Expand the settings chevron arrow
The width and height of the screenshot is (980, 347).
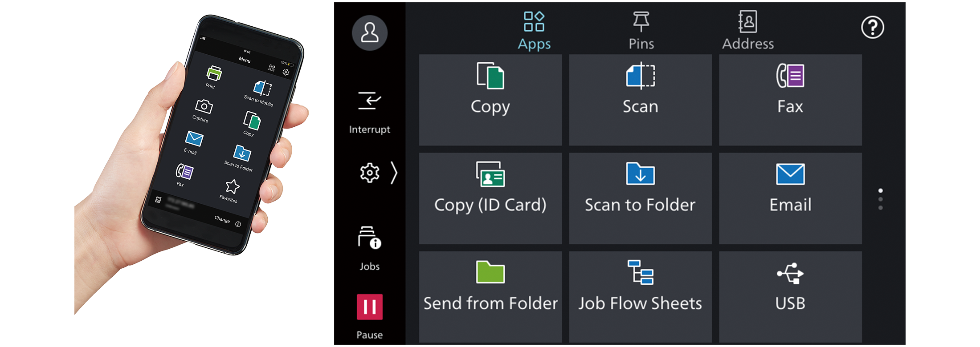coord(394,173)
